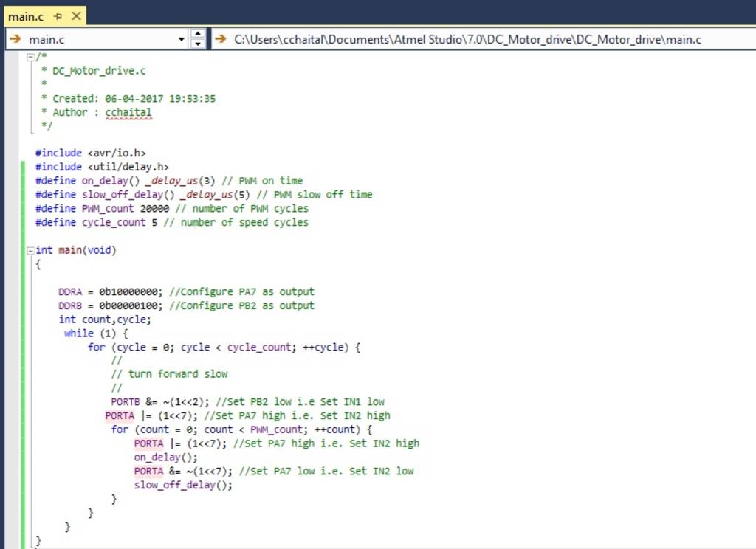The width and height of the screenshot is (756, 549).
Task: Click the orange arrow icon beside main.c combo
Action: (15, 38)
